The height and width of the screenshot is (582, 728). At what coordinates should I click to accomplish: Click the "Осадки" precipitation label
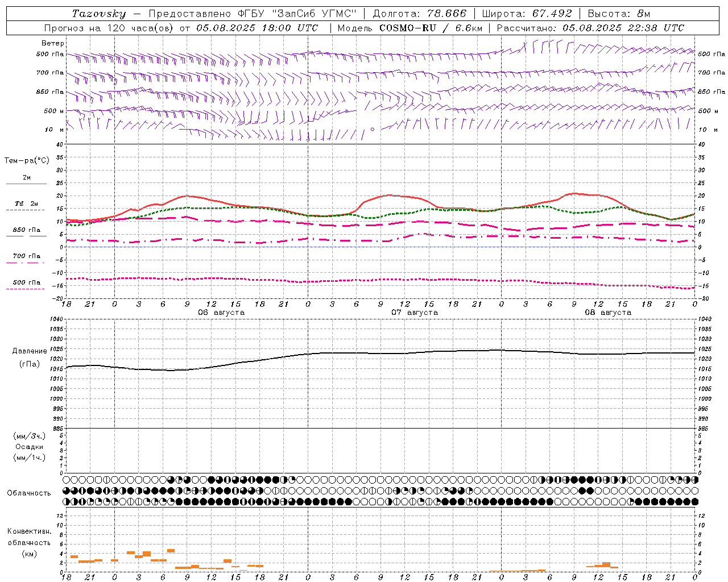coord(30,447)
